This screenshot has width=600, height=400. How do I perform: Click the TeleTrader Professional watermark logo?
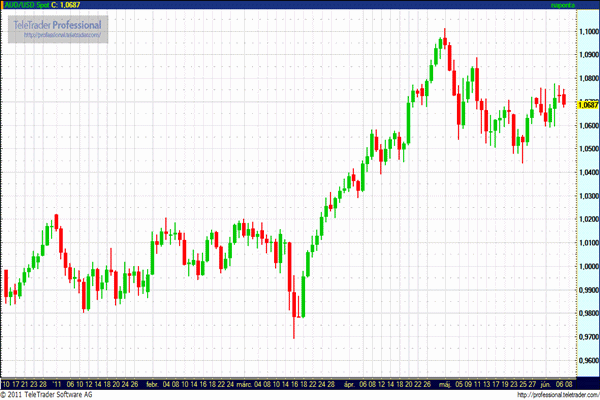[x=59, y=23]
